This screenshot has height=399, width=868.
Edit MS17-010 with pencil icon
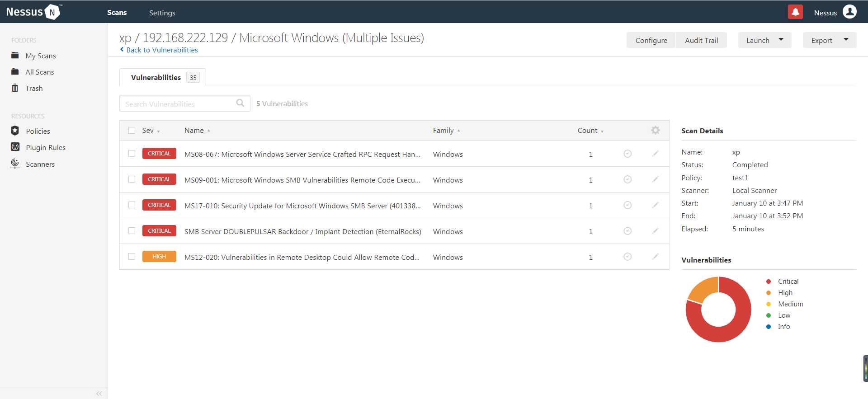click(x=656, y=205)
